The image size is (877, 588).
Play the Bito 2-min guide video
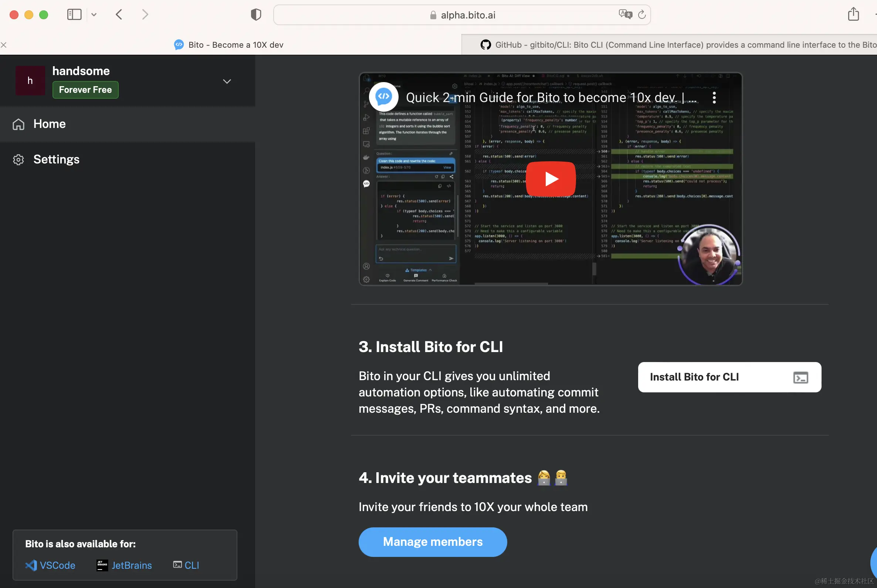tap(551, 179)
